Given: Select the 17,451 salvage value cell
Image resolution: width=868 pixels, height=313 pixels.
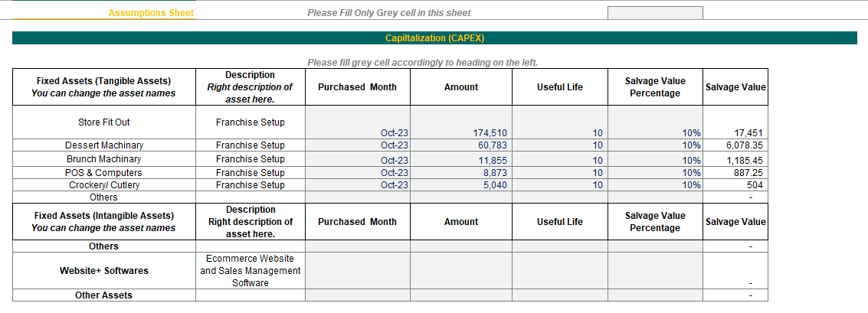Looking at the screenshot, I should pyautogui.click(x=735, y=132).
